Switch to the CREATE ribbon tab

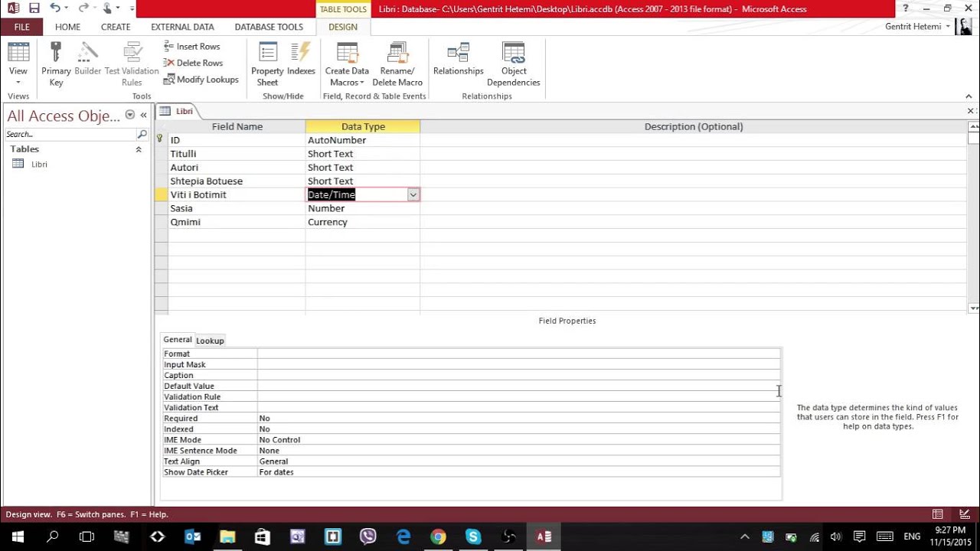(x=116, y=27)
